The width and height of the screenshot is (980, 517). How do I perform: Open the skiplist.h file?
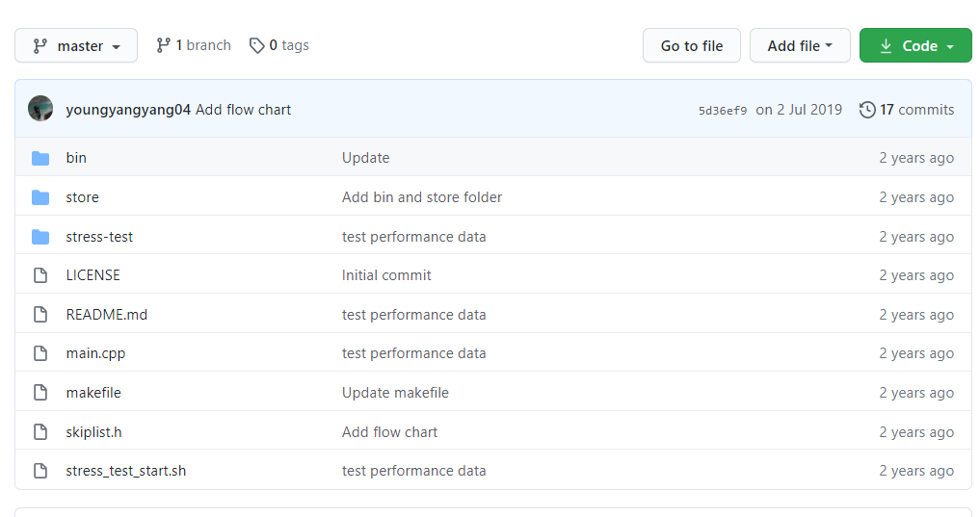coord(93,432)
